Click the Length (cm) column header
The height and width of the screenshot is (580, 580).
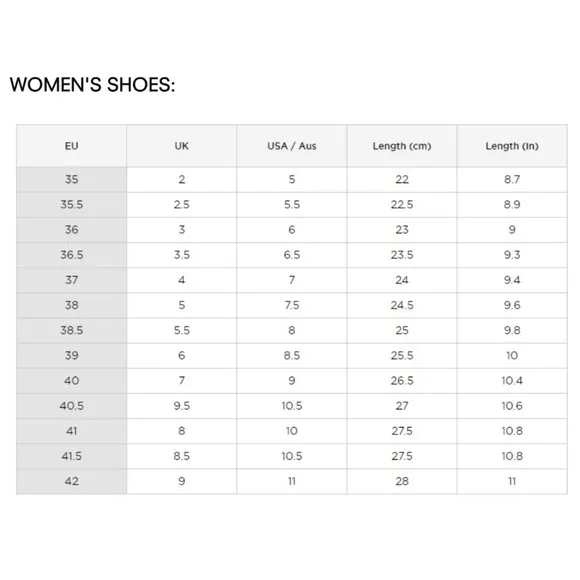pos(402,146)
